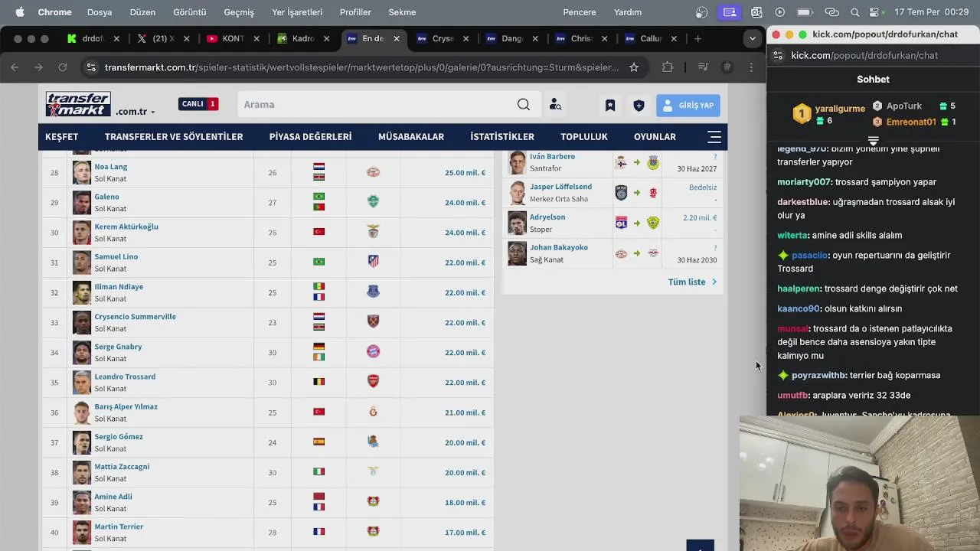The image size is (980, 551).
Task: Open macOS Pencere menu
Action: click(x=580, y=12)
